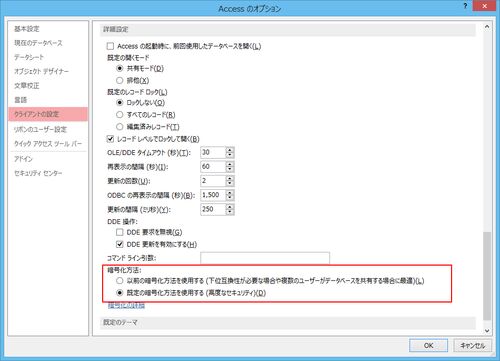Click the OLE/DDE タイムアウト value field
This screenshot has width=500, height=361.
[x=213, y=153]
